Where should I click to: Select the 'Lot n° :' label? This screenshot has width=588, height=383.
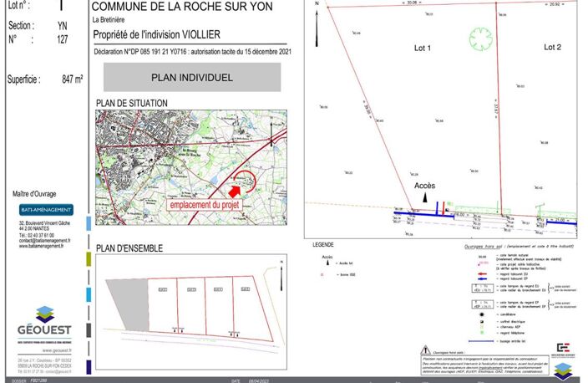coord(18,5)
